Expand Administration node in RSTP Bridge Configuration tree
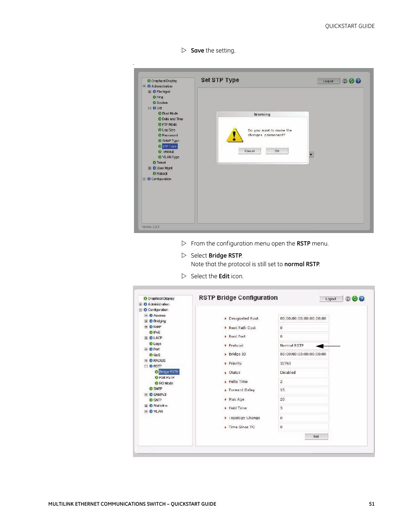The image size is (411, 532). tap(140, 305)
